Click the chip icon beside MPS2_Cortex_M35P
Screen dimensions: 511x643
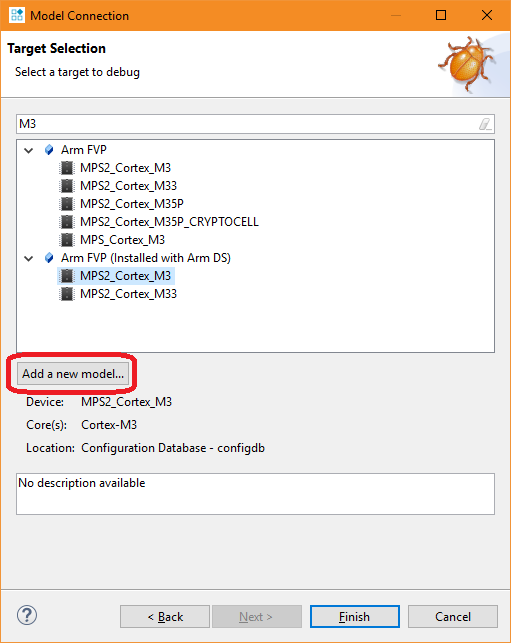coord(67,204)
